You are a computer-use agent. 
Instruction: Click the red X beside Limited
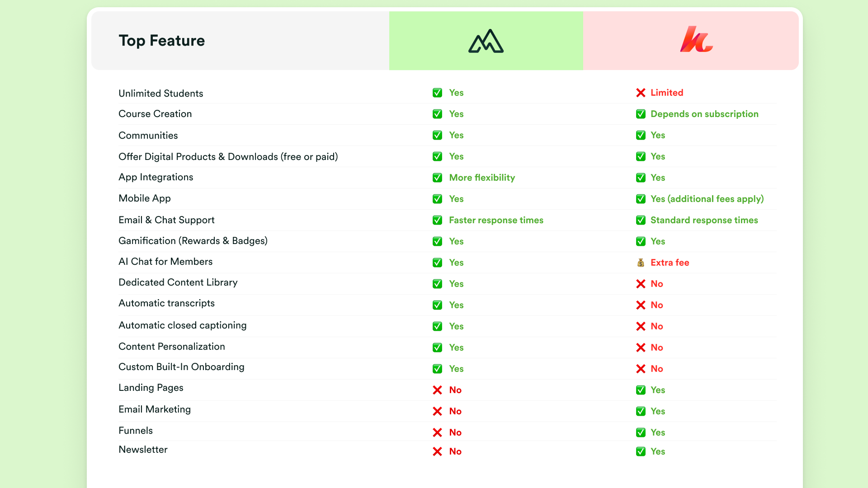coord(641,93)
